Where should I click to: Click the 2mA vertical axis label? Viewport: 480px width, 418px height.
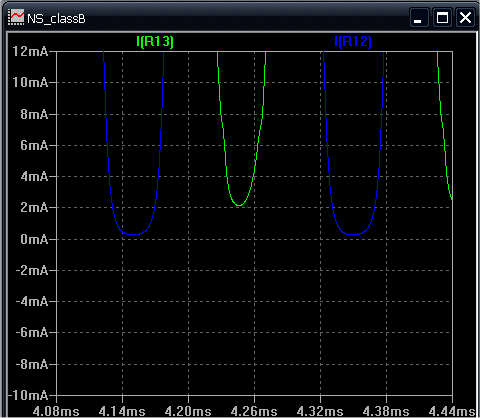point(34,208)
